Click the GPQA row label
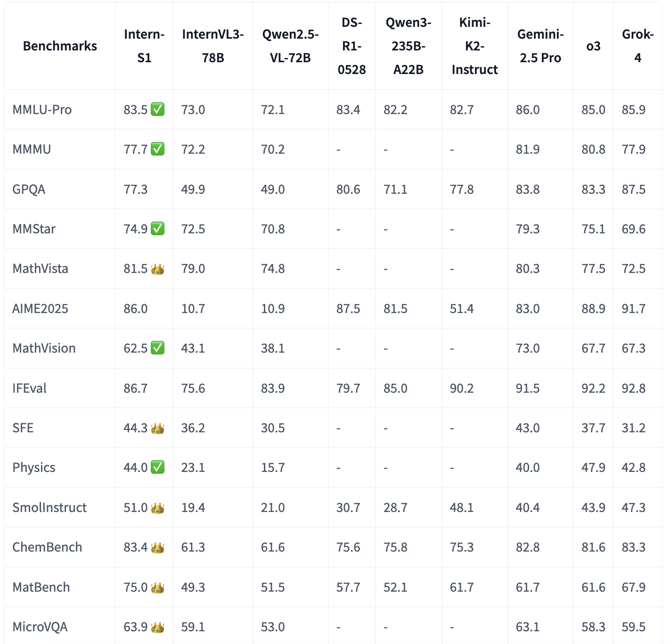 [29, 190]
